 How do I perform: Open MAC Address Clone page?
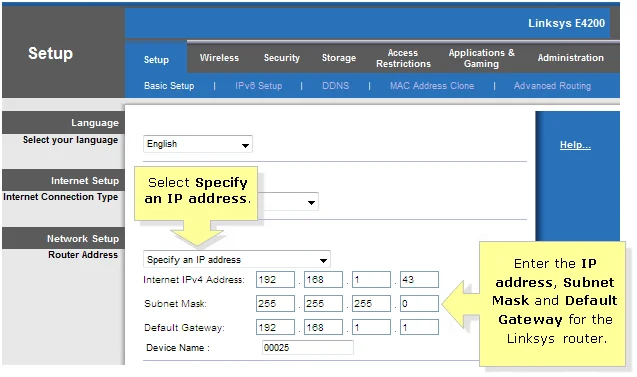click(x=432, y=86)
